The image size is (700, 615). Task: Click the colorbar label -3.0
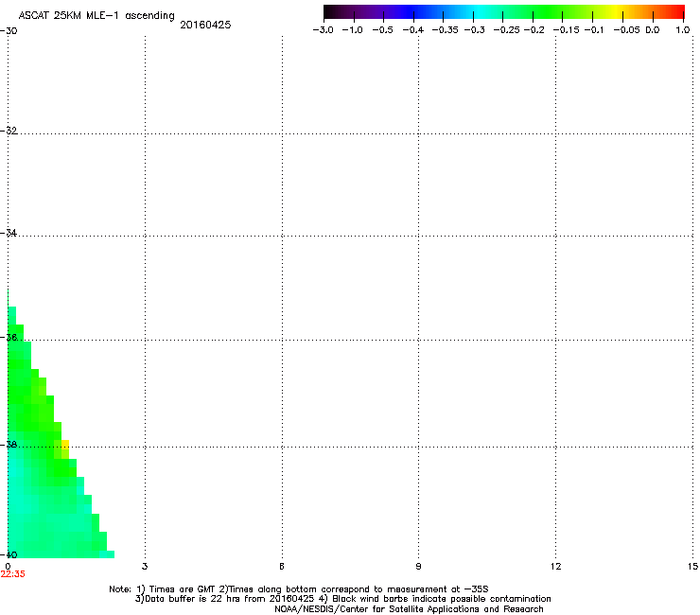tap(324, 30)
